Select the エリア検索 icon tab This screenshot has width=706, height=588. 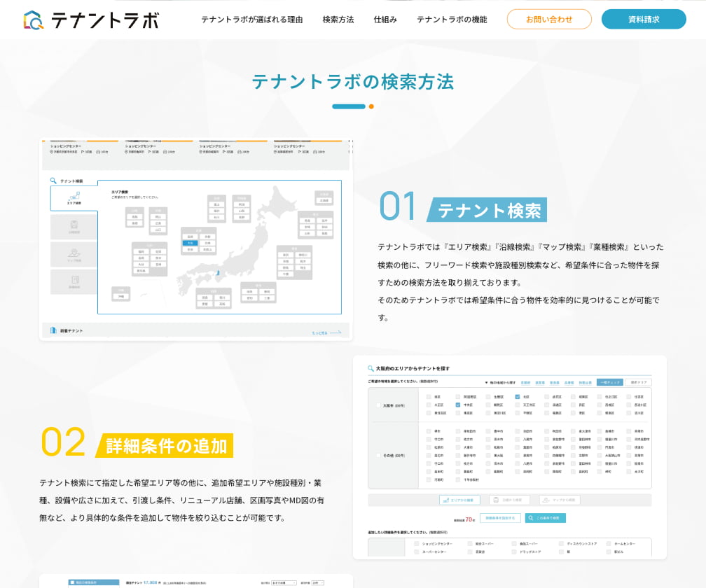point(74,197)
